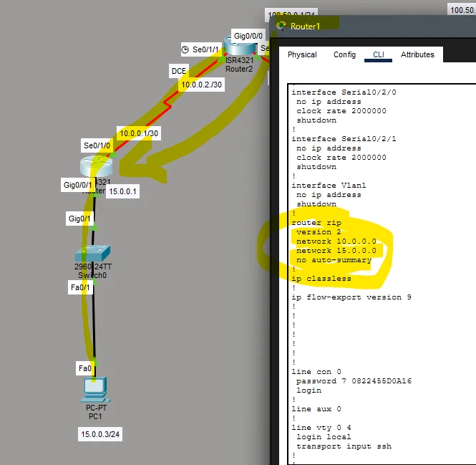Click the black cable between Switch0 and PC1
476x465 pixels.
94,322
